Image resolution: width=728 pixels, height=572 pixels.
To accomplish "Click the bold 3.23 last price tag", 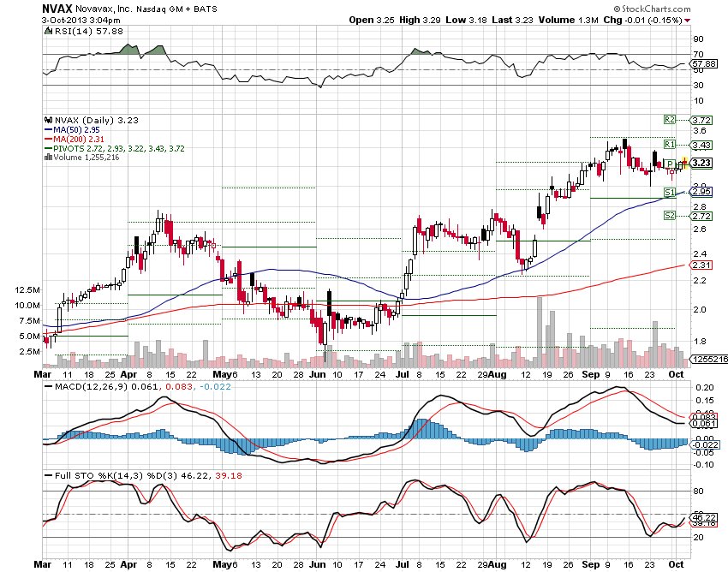I will [701, 163].
